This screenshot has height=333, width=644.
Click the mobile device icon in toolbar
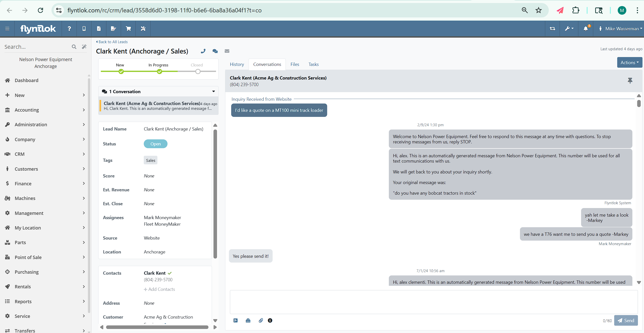click(x=84, y=29)
